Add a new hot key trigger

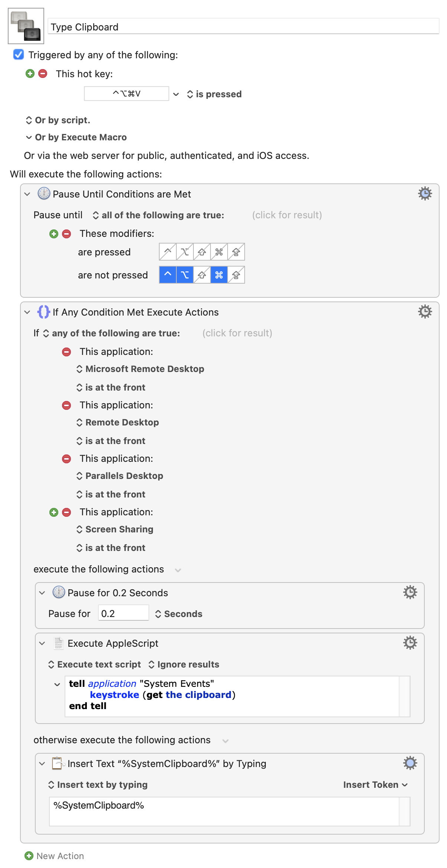tap(30, 74)
